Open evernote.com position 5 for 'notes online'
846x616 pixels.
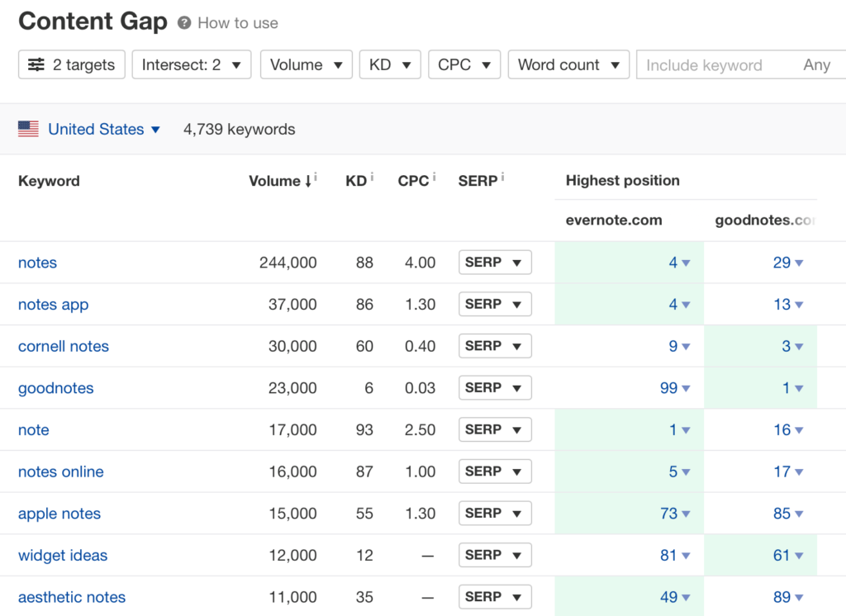pos(679,471)
